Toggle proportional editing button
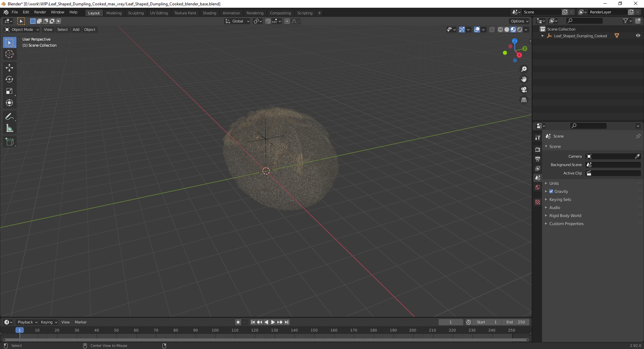 [287, 21]
